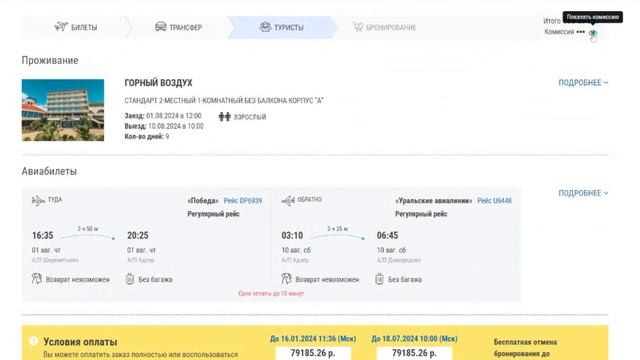This screenshot has width=640, height=360.
Task: Click the adults guests icon
Action: click(224, 117)
